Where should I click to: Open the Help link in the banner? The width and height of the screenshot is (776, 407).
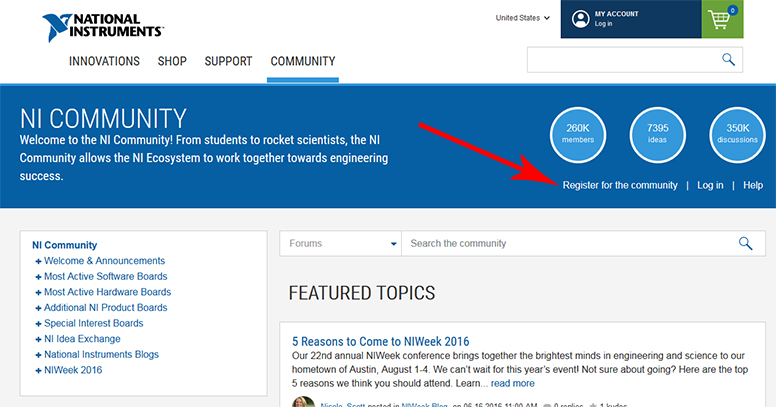pyautogui.click(x=753, y=185)
